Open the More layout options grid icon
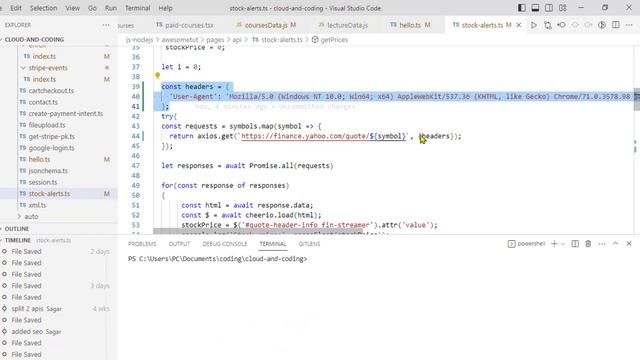Viewport: 640px width, 360px height. click(x=563, y=8)
